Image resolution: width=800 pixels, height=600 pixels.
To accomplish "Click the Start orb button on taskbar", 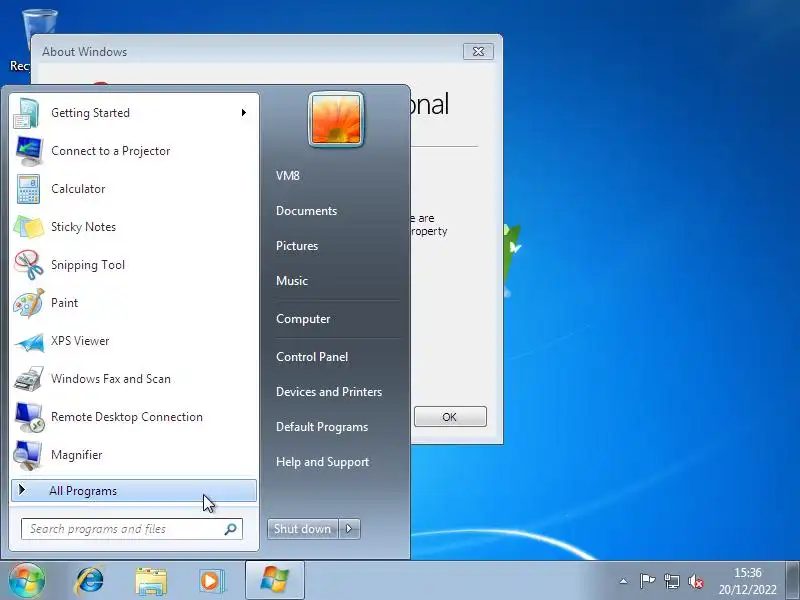I will (27, 581).
